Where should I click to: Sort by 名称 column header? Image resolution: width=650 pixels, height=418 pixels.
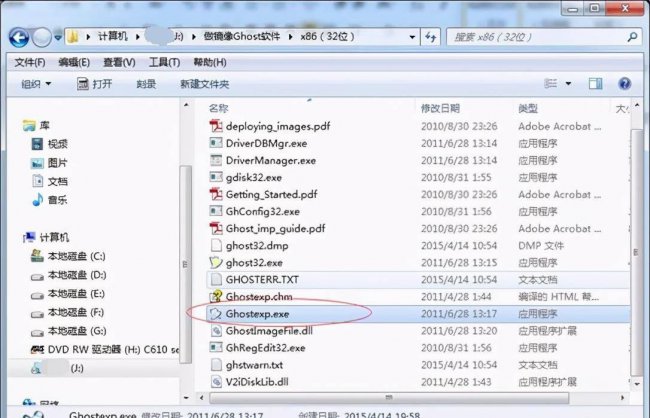pyautogui.click(x=218, y=109)
